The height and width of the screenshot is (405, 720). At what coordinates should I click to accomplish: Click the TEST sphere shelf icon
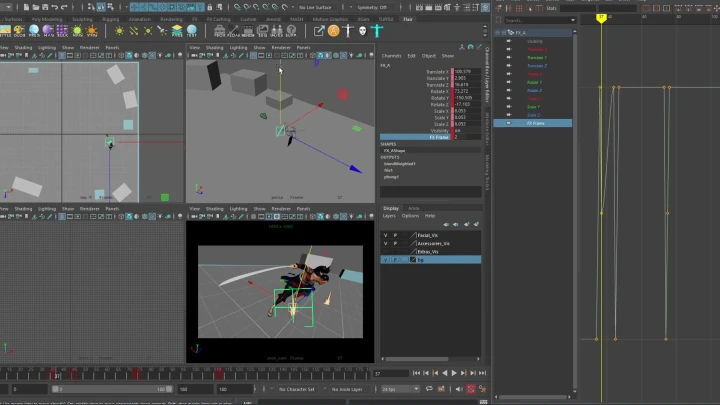(x=191, y=31)
